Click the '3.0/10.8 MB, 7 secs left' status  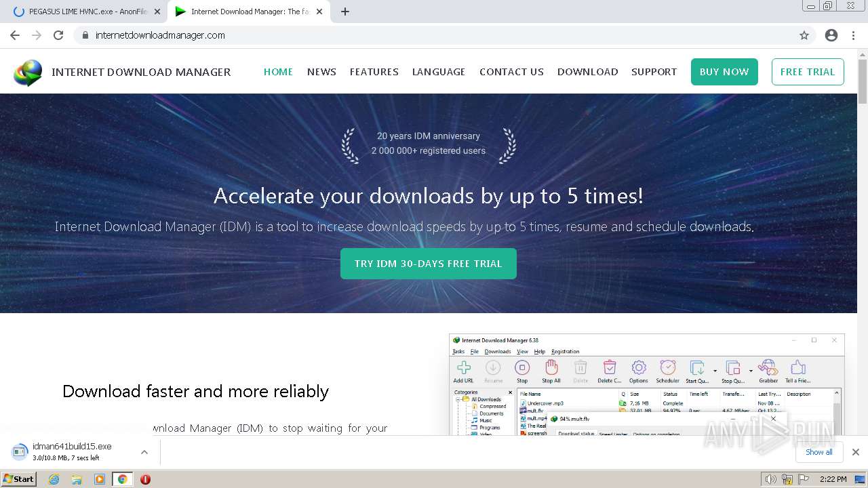[x=66, y=458]
